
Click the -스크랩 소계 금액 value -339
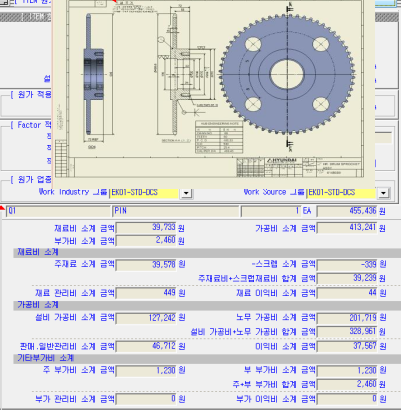tap(347, 265)
